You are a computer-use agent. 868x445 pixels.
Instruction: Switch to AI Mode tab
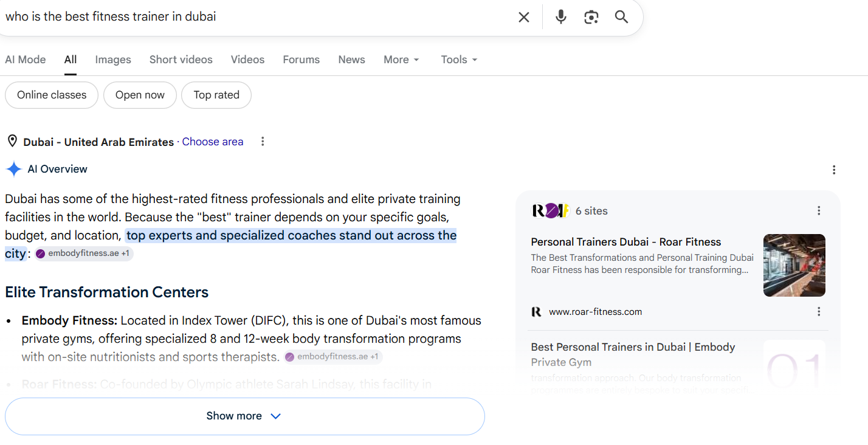point(26,60)
